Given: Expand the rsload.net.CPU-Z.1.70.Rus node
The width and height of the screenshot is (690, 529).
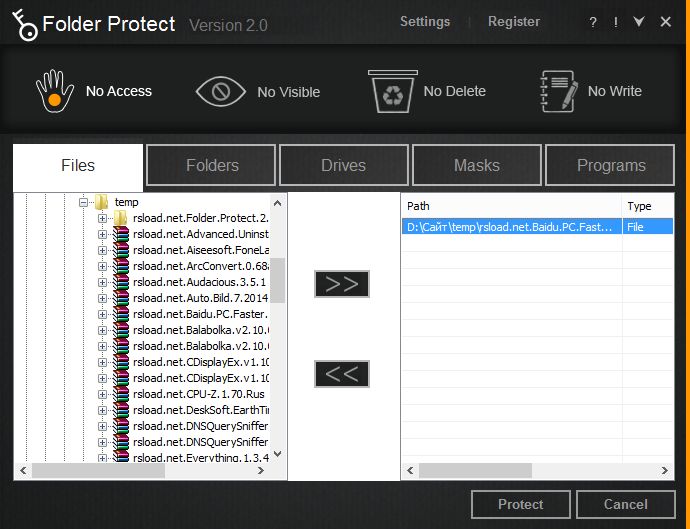Looking at the screenshot, I should (102, 394).
